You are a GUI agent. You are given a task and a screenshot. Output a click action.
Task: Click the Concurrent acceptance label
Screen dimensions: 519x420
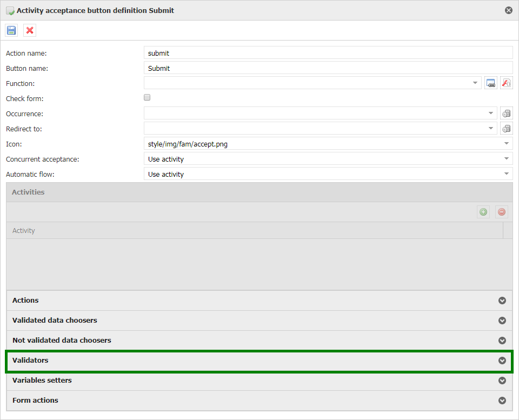pyautogui.click(x=43, y=159)
